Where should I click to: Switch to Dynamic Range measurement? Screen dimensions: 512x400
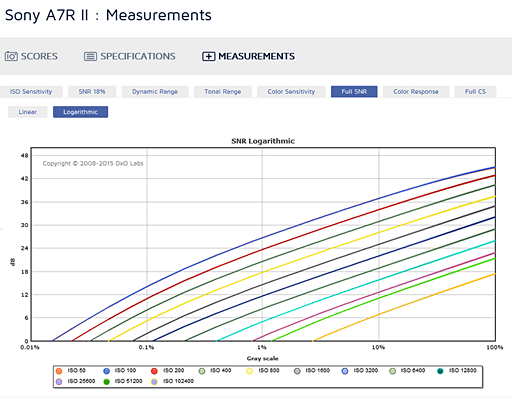(x=155, y=92)
